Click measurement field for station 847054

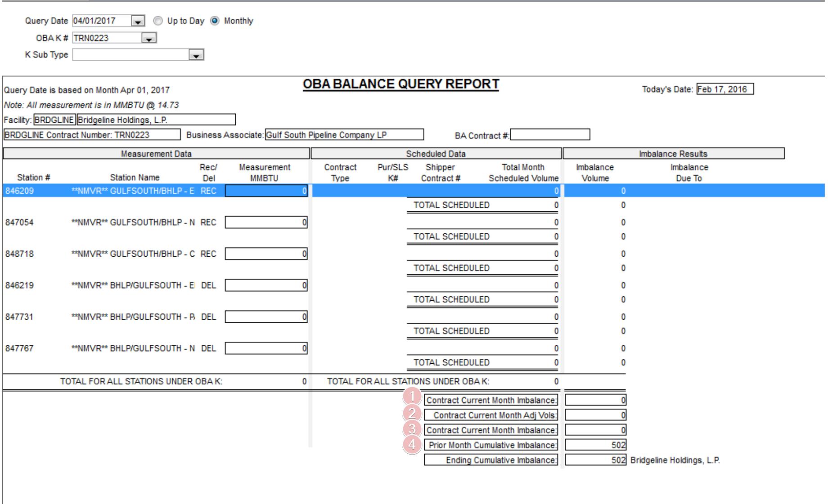(266, 223)
